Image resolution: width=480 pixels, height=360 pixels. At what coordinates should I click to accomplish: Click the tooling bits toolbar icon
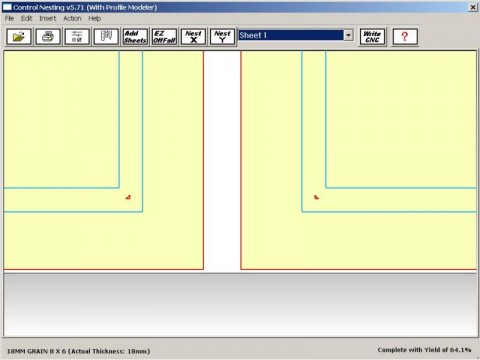[x=106, y=36]
